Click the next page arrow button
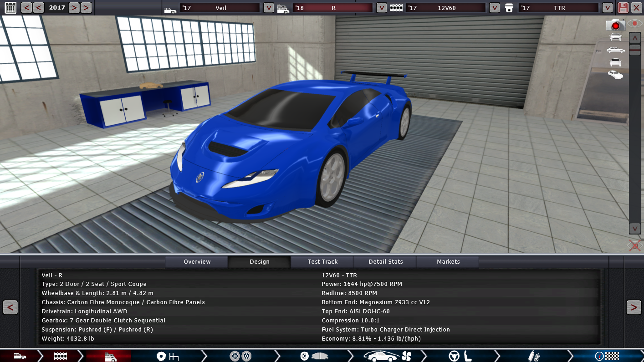The image size is (644, 362). pyautogui.click(x=634, y=307)
